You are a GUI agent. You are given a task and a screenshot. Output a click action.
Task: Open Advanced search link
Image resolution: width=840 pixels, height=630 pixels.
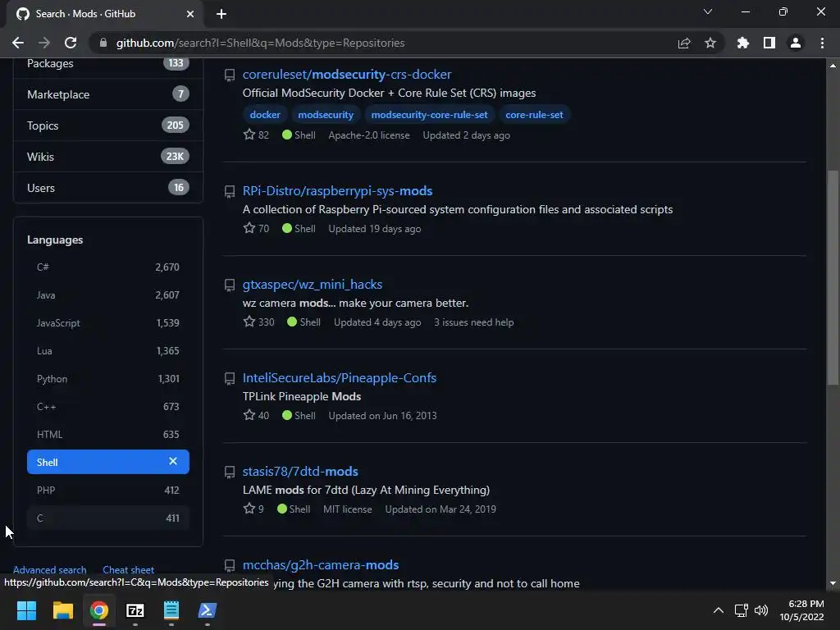[x=50, y=569]
